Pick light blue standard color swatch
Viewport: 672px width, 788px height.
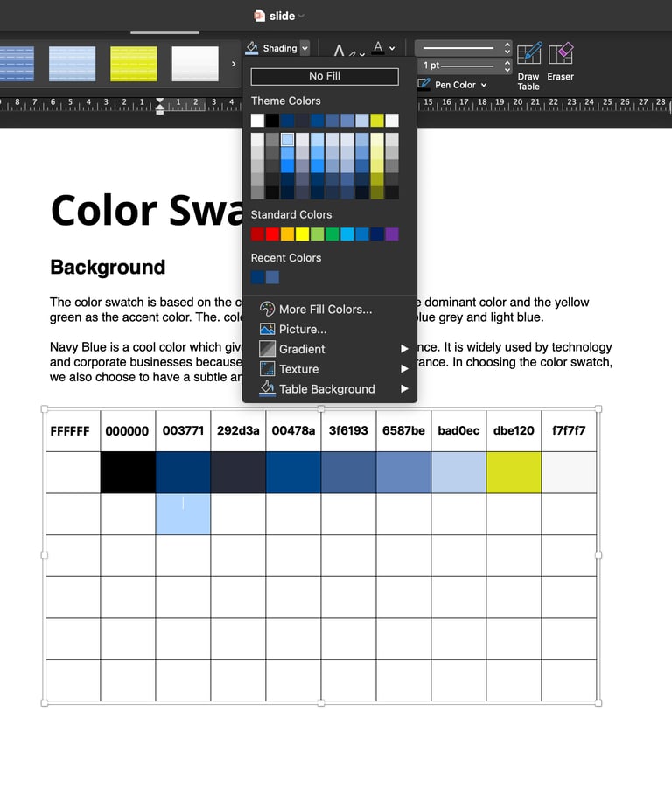click(x=347, y=234)
